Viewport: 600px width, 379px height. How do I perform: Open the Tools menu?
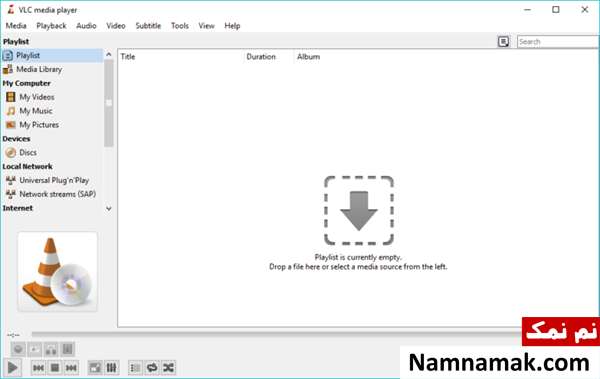click(180, 26)
